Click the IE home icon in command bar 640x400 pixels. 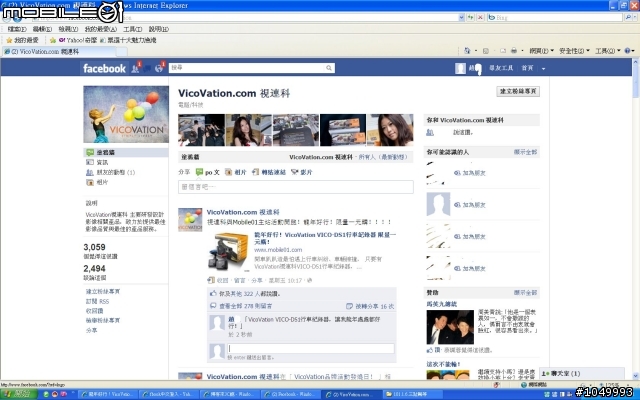point(467,51)
